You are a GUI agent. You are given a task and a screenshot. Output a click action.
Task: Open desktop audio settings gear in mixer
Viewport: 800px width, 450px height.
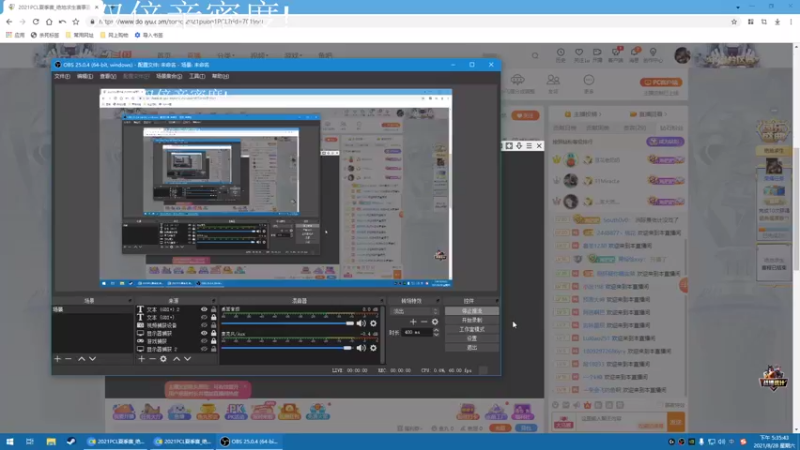pyautogui.click(x=373, y=323)
